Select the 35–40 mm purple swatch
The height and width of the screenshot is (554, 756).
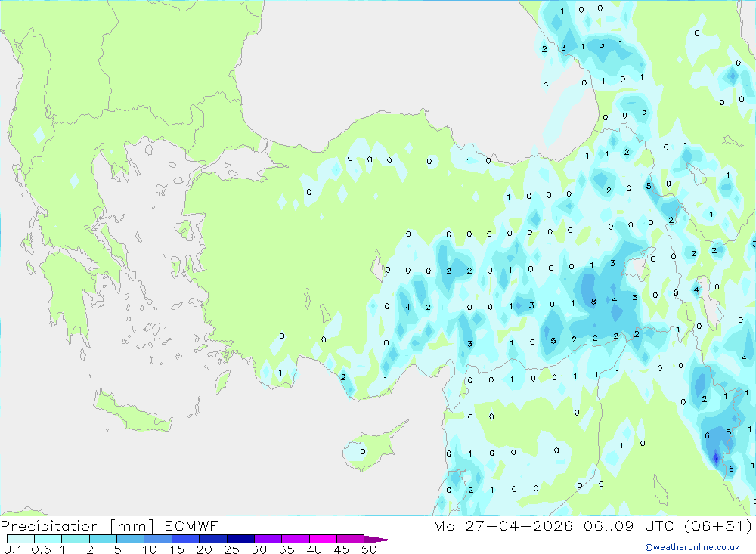pyautogui.click(x=295, y=539)
